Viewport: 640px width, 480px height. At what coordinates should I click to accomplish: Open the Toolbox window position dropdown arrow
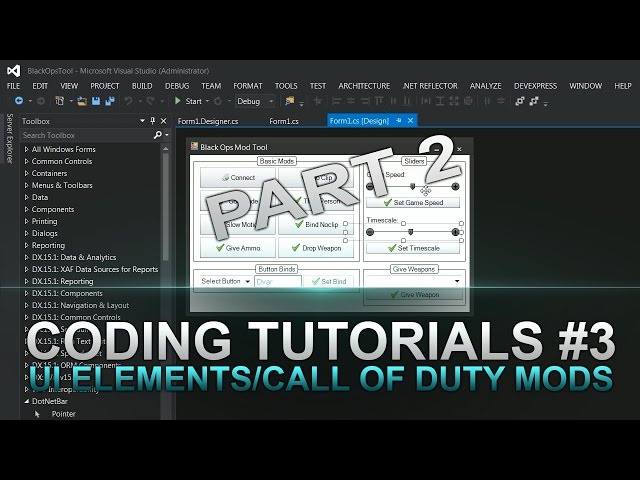coord(142,121)
